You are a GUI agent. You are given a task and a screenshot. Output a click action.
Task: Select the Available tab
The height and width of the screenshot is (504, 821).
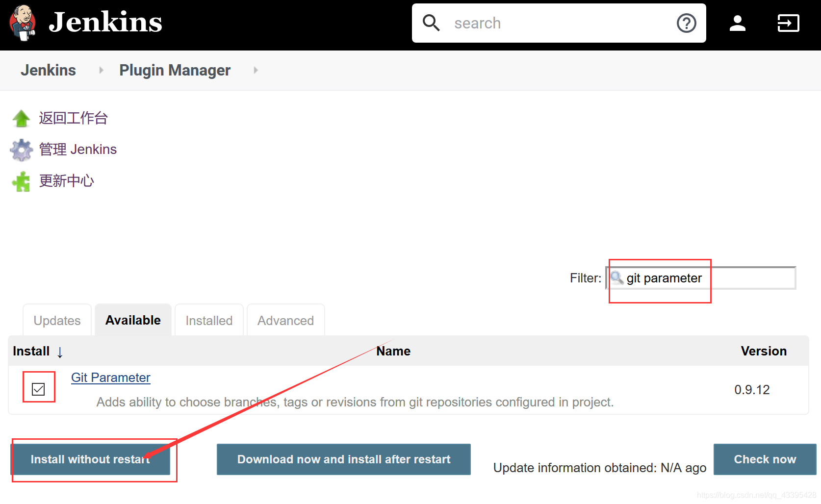point(133,320)
